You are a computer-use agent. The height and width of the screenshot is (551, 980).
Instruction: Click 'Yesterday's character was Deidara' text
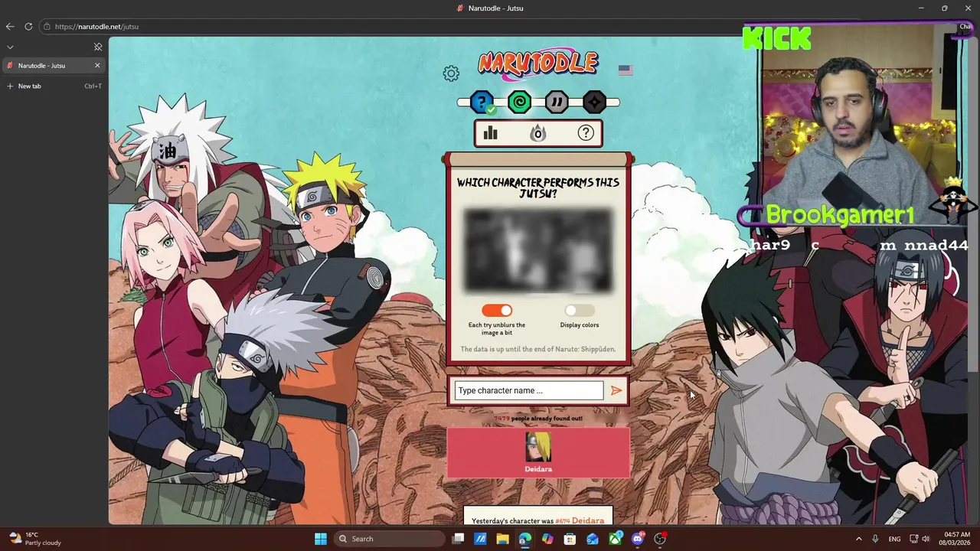537,521
